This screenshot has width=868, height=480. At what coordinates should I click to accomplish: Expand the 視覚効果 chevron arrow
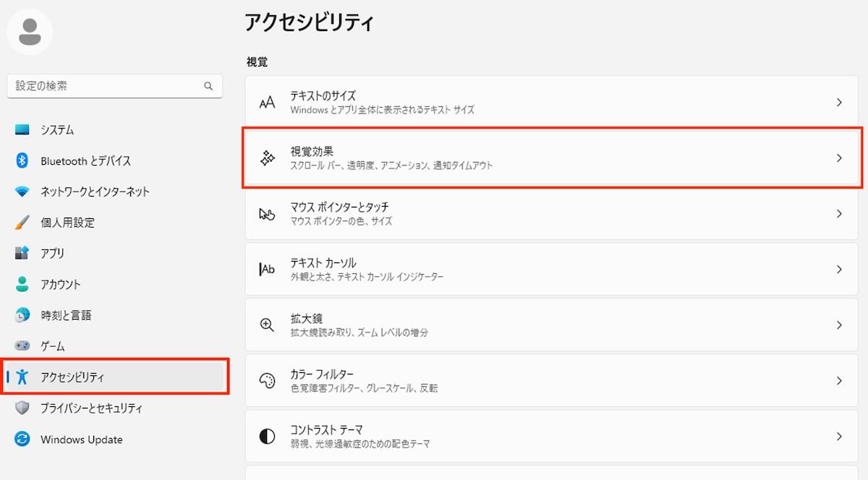coord(839,158)
